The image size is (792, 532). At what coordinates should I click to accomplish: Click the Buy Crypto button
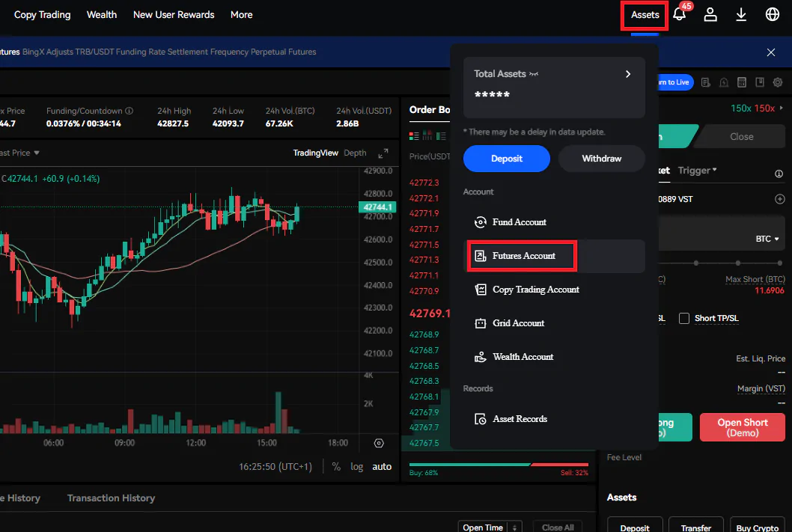757,526
